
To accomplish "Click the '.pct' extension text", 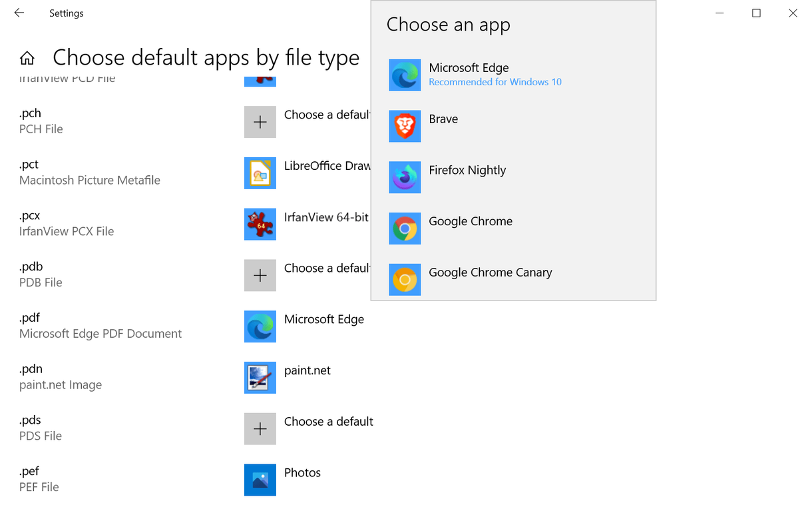I will 29,165.
